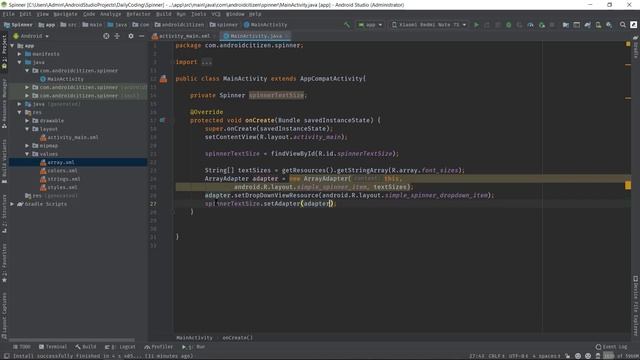Open the Event Log
This screenshot has height=360, width=640.
(x=611, y=347)
